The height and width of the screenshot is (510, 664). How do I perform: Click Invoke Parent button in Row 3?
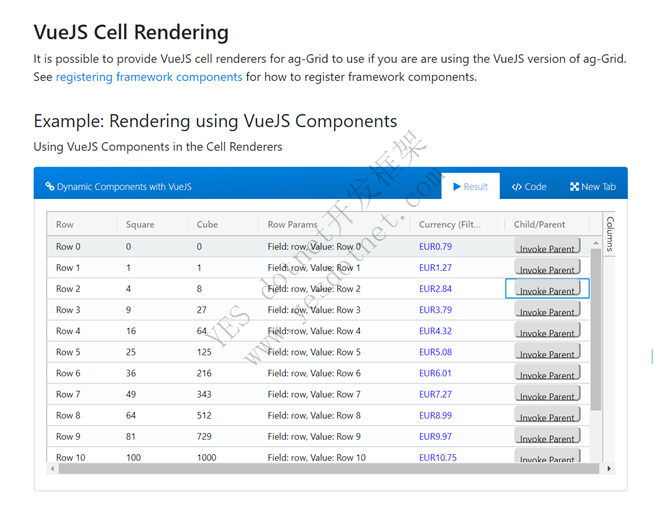point(547,309)
